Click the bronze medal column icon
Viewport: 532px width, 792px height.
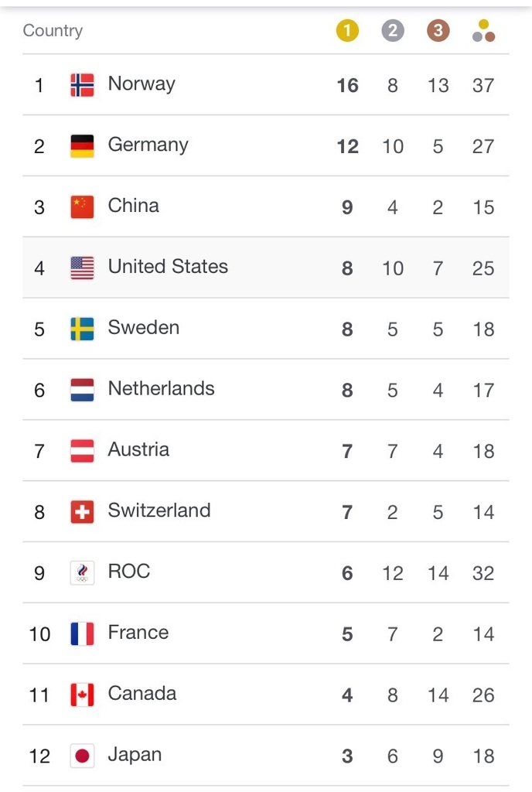(x=438, y=31)
